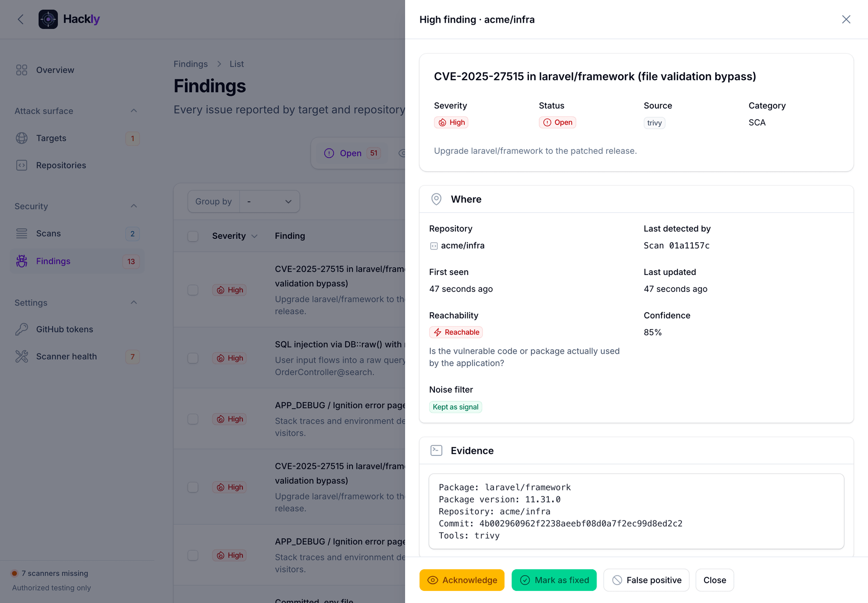868x603 pixels.
Task: Click the Scanner health wrench icon
Action: [x=22, y=356]
